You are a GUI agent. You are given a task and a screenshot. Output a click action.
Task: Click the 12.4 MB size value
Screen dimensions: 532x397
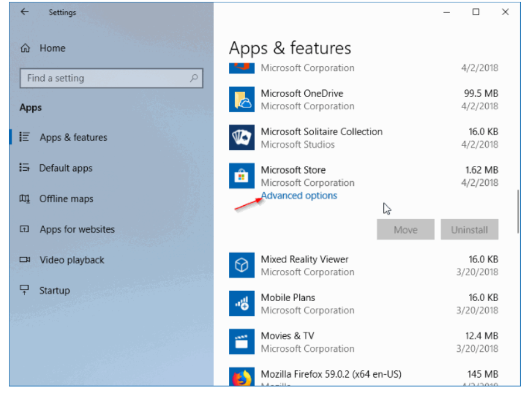(x=482, y=336)
